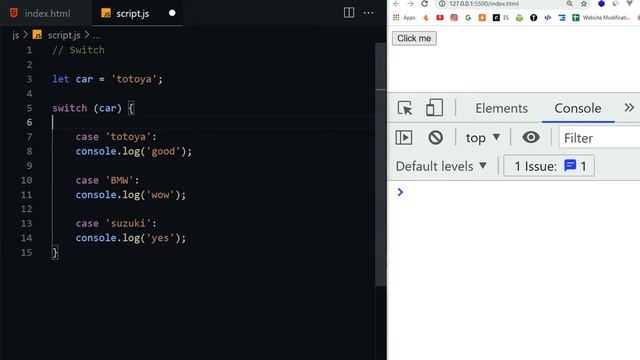Viewport: 640px width, 360px height.
Task: Open the Website Modification bookmark
Action: pos(601,18)
